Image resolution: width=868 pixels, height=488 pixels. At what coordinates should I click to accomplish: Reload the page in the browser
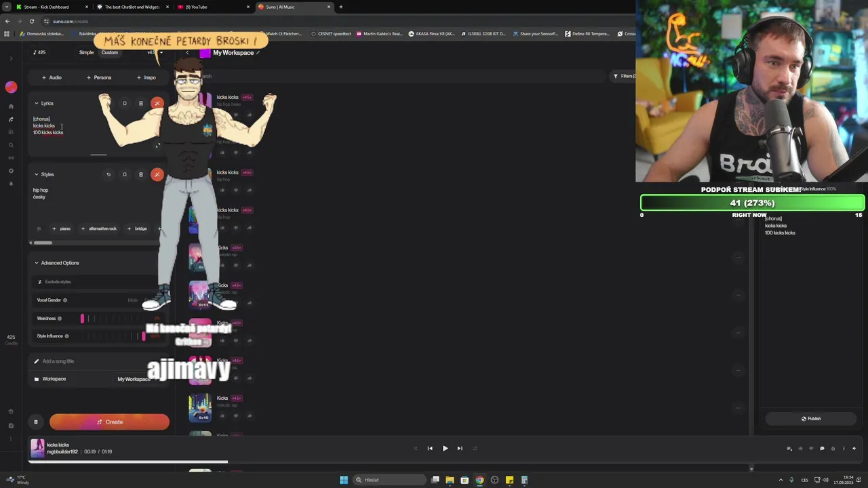[x=31, y=21]
